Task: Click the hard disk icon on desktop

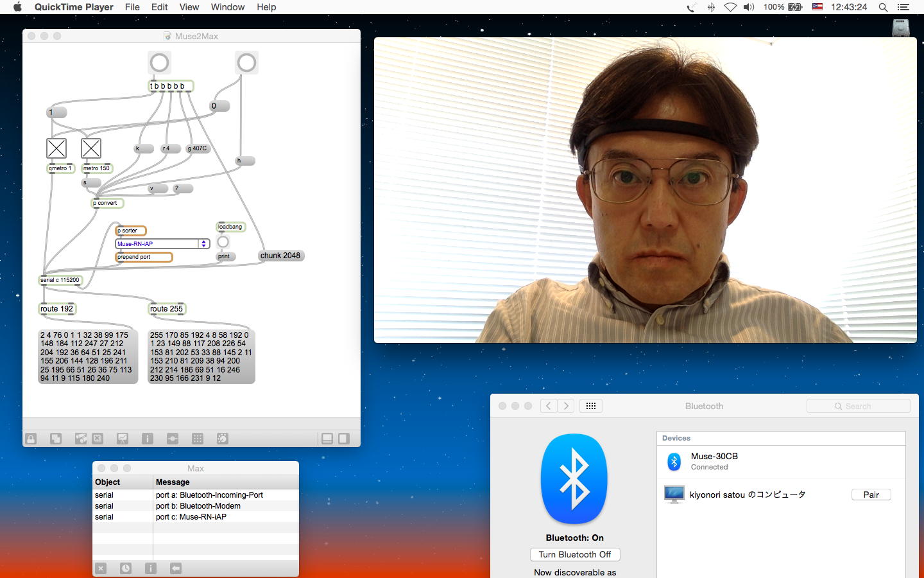Action: [x=902, y=28]
